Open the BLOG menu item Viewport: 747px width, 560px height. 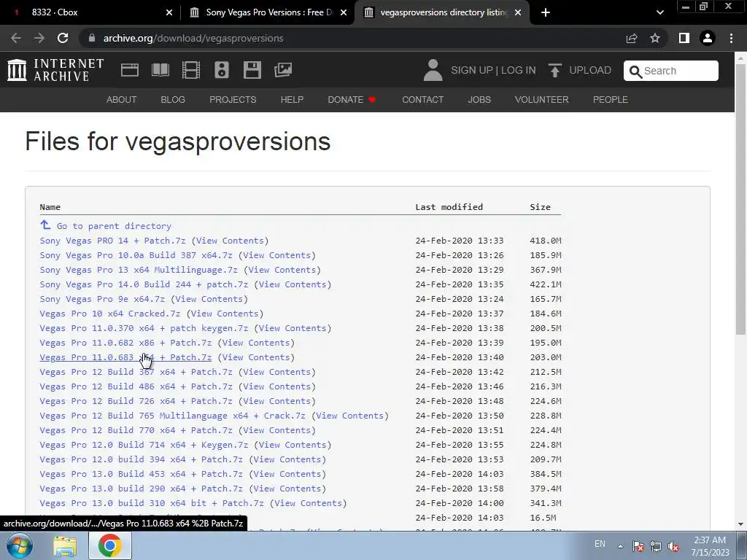pyautogui.click(x=173, y=99)
